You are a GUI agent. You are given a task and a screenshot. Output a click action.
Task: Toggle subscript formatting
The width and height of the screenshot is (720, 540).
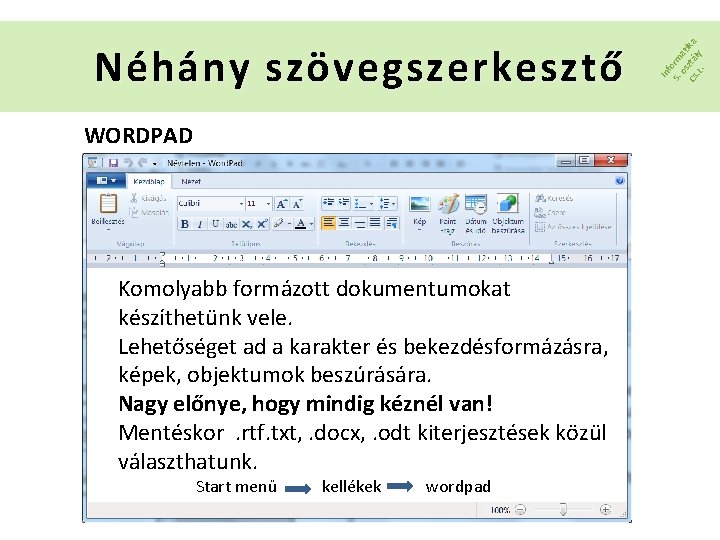point(247,224)
